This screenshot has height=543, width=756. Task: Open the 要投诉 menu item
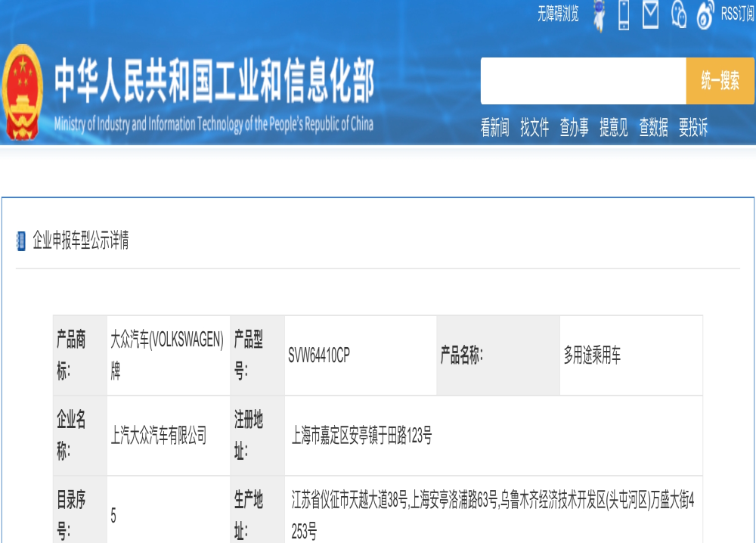coord(692,127)
